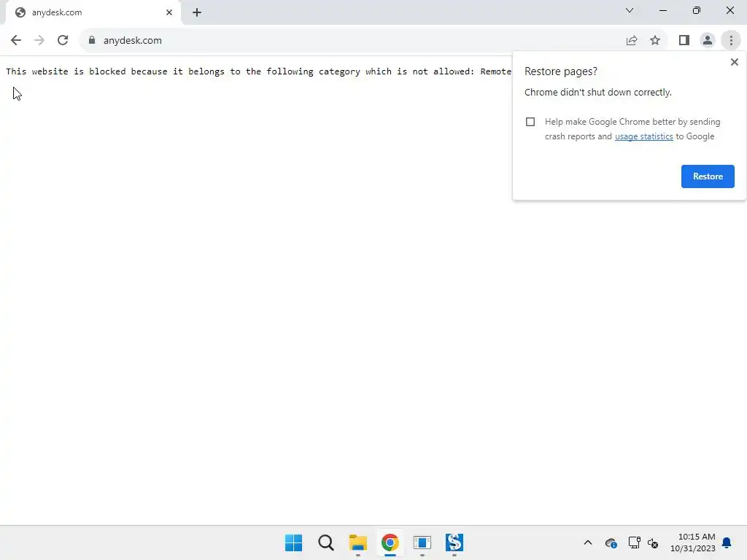The image size is (747, 560).
Task: Click the website blocked message text
Action: [x=259, y=71]
